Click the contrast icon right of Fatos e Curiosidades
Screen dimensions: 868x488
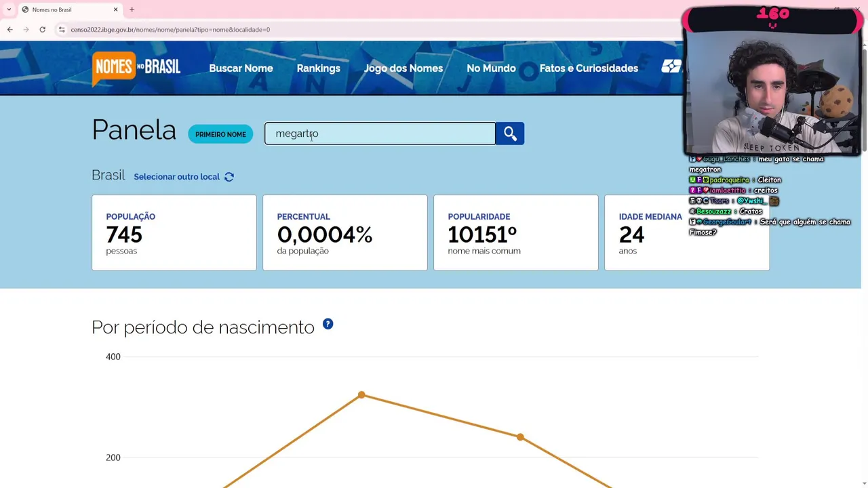tap(671, 66)
